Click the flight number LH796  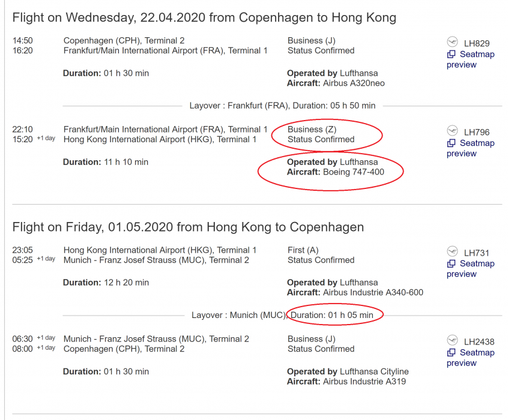pos(477,131)
